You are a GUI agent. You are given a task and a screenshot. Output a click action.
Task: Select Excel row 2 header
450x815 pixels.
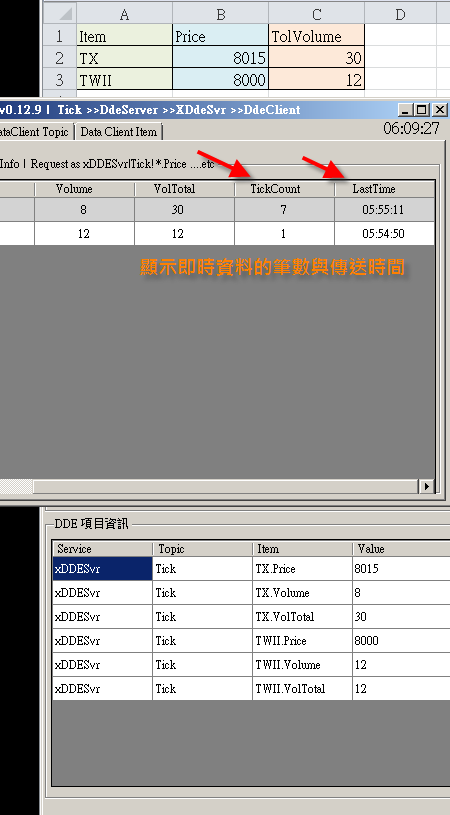point(59,57)
